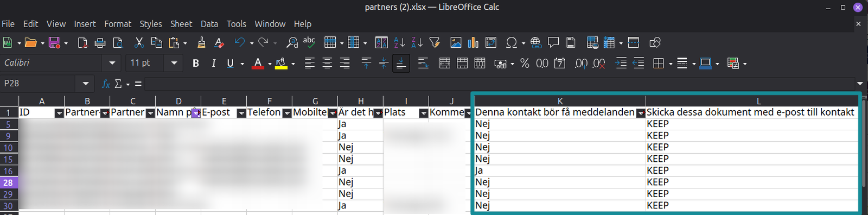Apply the blue border color
The image size is (868, 215).
[x=705, y=64]
